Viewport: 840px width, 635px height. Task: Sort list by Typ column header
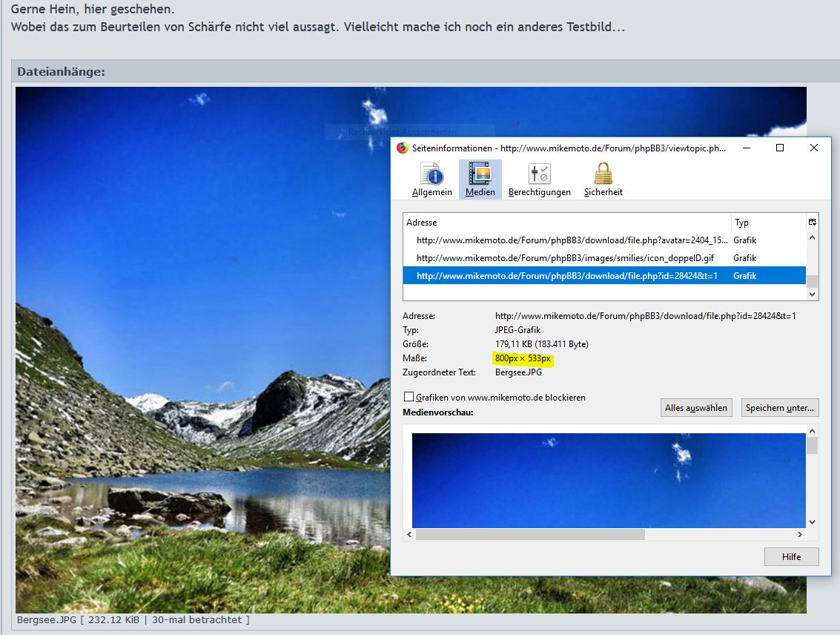(767, 223)
